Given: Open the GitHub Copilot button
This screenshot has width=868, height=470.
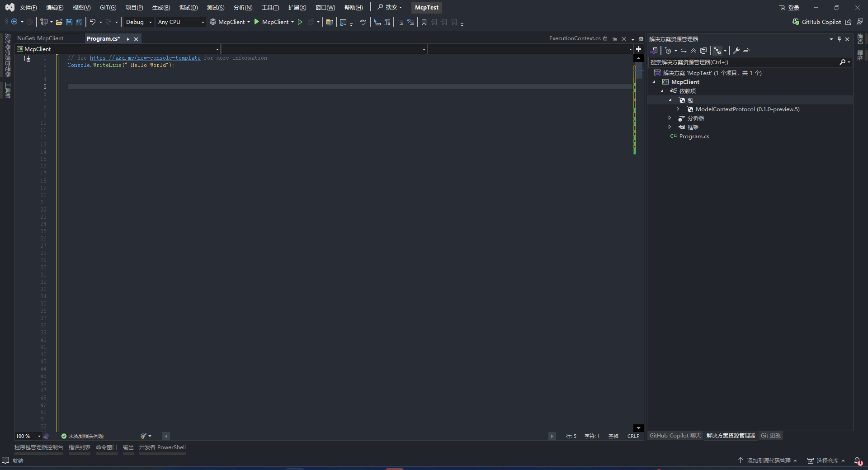Looking at the screenshot, I should (x=817, y=22).
